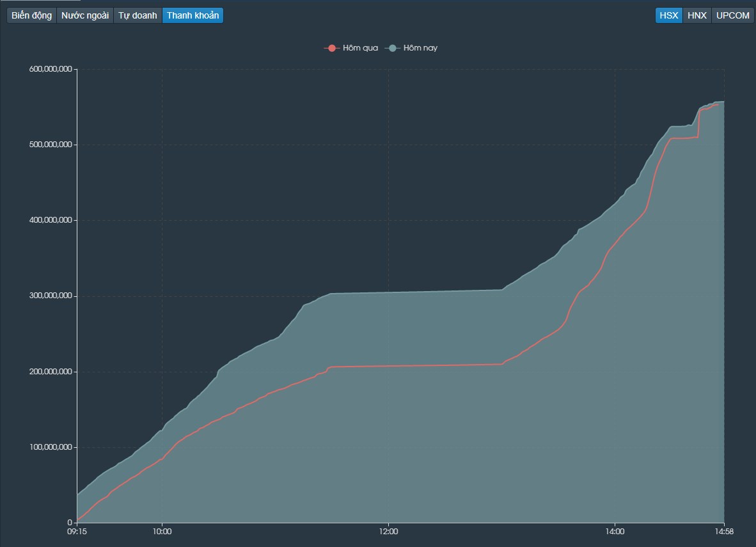Click the 500,000,000 y-axis label
This screenshot has width=756, height=547.
coord(51,145)
